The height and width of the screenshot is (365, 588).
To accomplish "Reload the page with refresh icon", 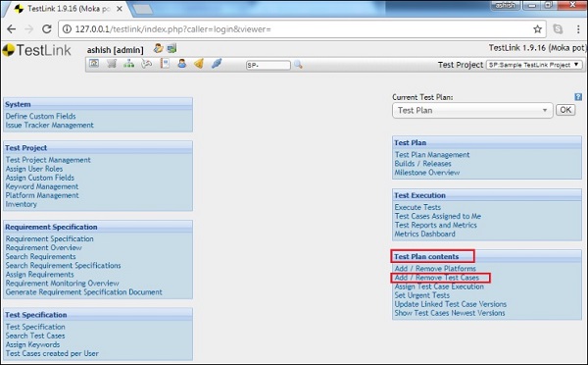I will pyautogui.click(x=47, y=28).
